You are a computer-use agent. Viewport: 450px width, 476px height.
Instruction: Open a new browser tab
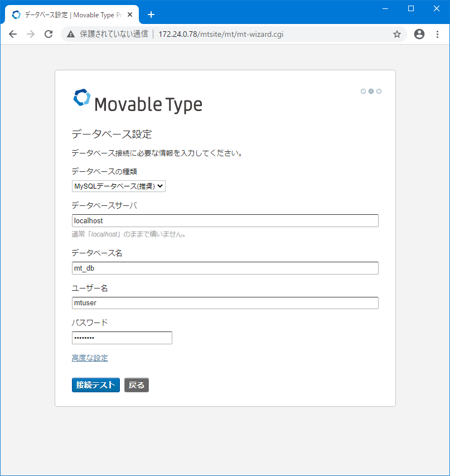pyautogui.click(x=151, y=15)
